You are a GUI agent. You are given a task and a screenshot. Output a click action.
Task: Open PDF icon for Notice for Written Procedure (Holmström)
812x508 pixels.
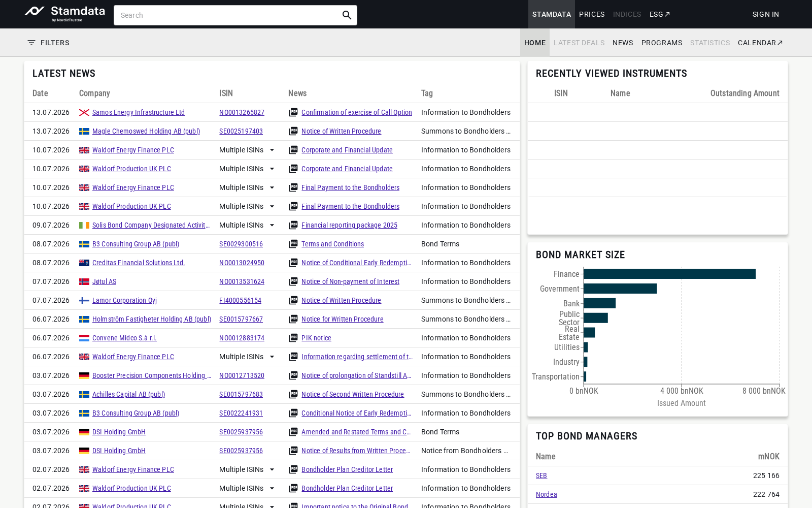click(293, 319)
